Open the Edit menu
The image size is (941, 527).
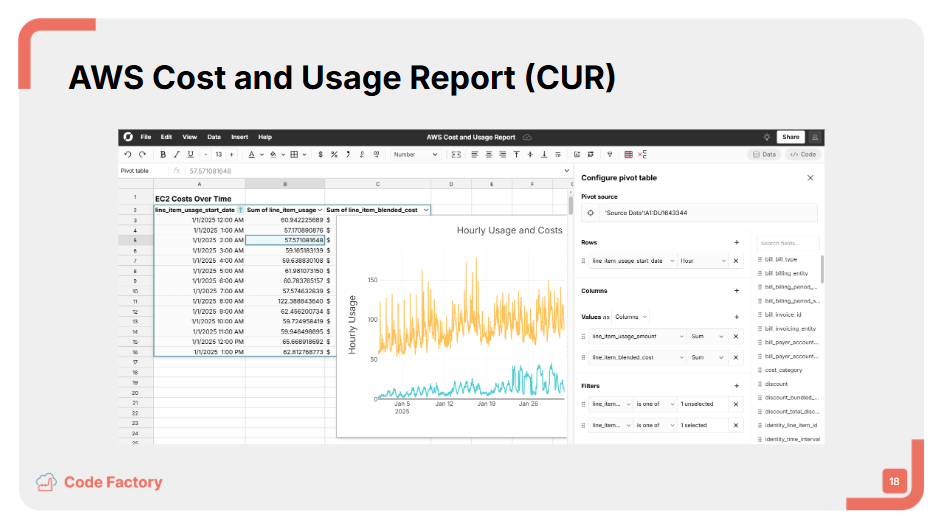click(x=166, y=137)
